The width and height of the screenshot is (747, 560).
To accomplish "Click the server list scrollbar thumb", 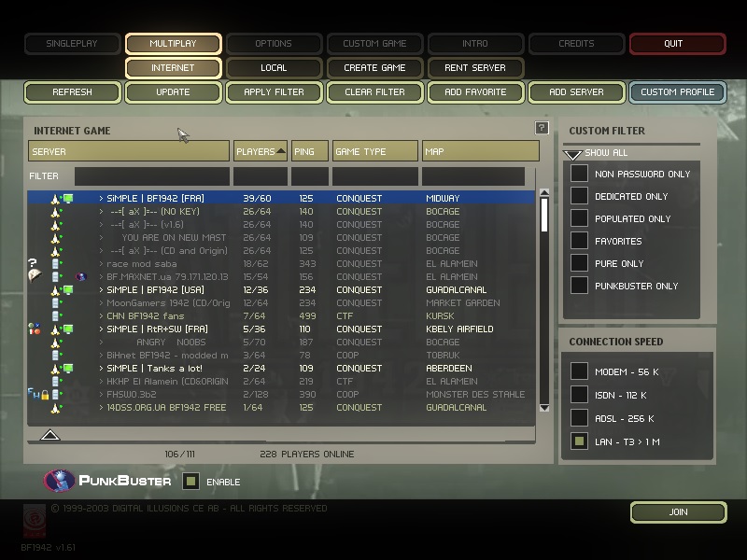I will point(544,215).
